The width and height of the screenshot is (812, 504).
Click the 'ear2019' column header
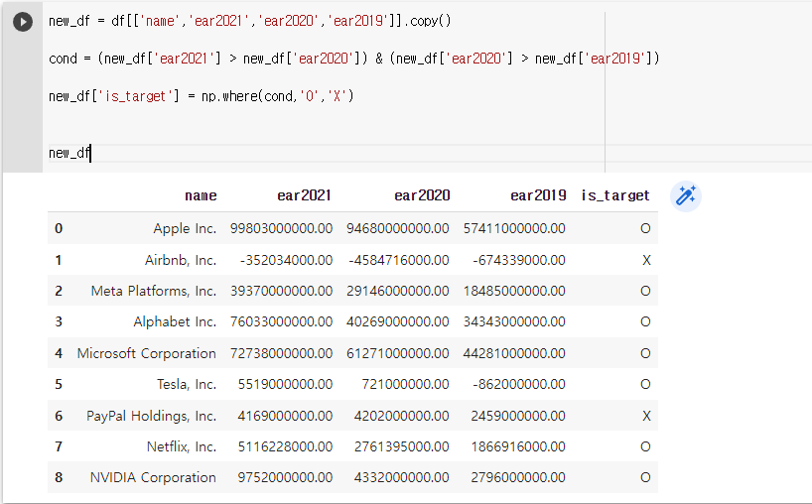point(538,195)
